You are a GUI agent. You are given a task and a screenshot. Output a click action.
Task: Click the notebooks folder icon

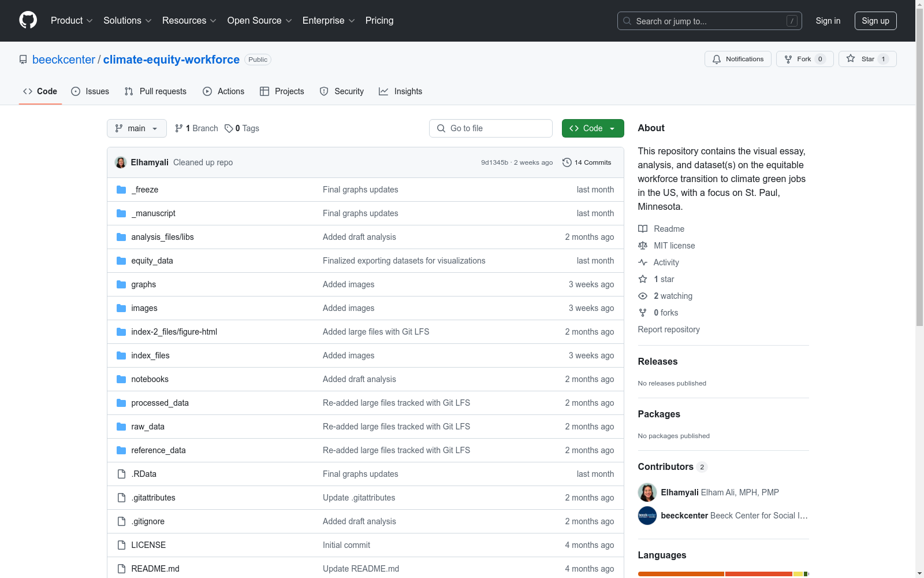[x=121, y=379]
